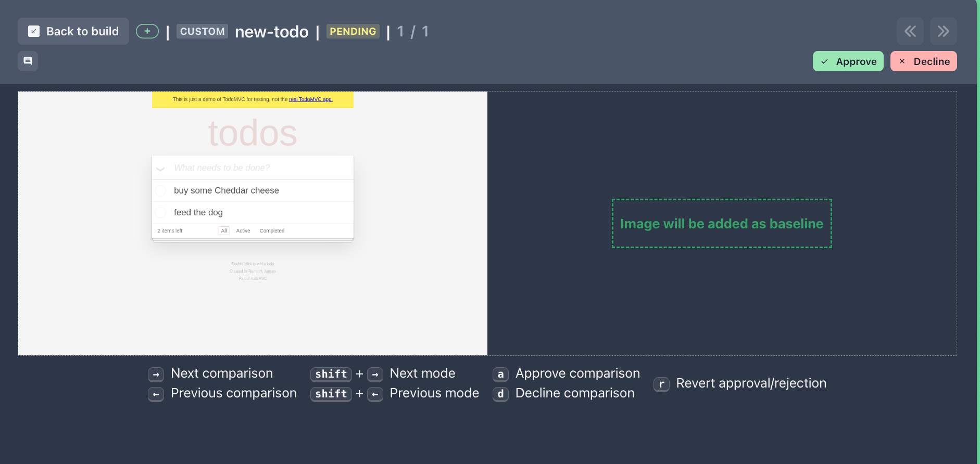
Task: Decline the new-todo comparison
Action: (x=923, y=61)
